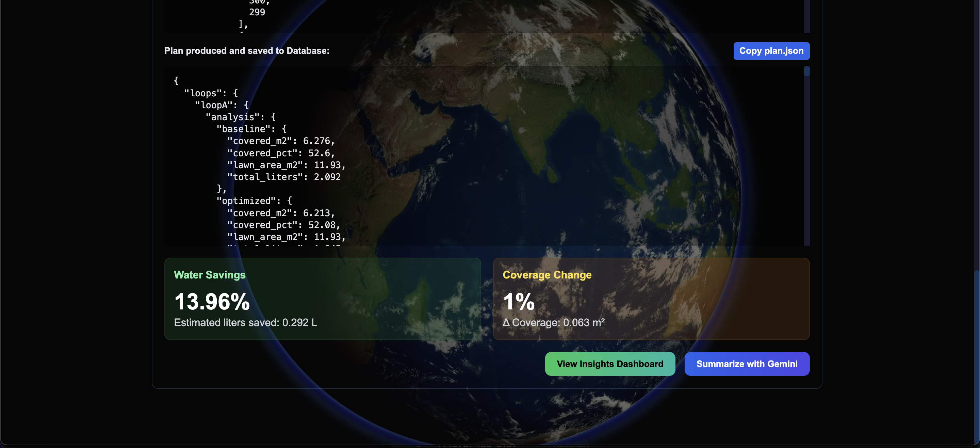Click the total_liters 2.092 line
The height and width of the screenshot is (448, 980).
point(284,177)
